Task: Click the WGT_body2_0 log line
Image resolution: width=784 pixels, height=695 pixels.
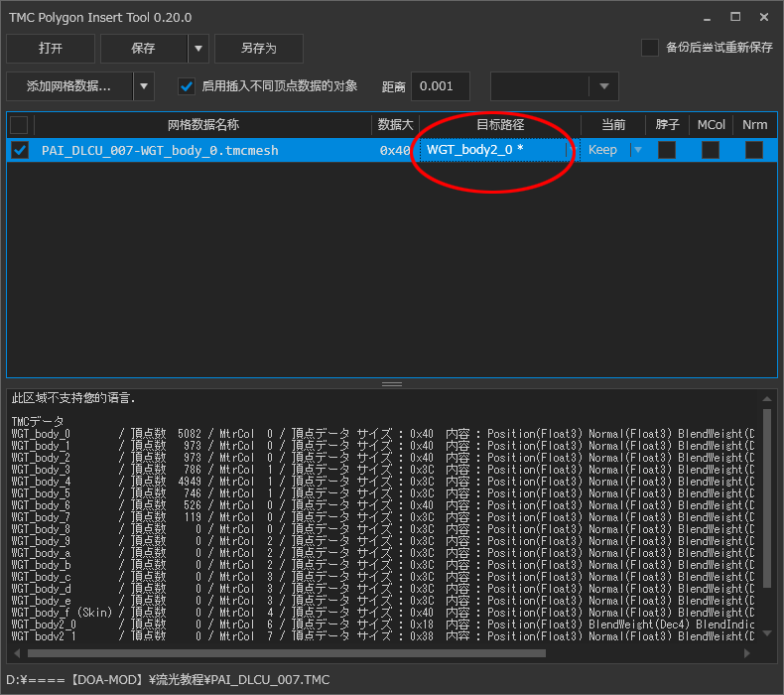Action: 382,625
